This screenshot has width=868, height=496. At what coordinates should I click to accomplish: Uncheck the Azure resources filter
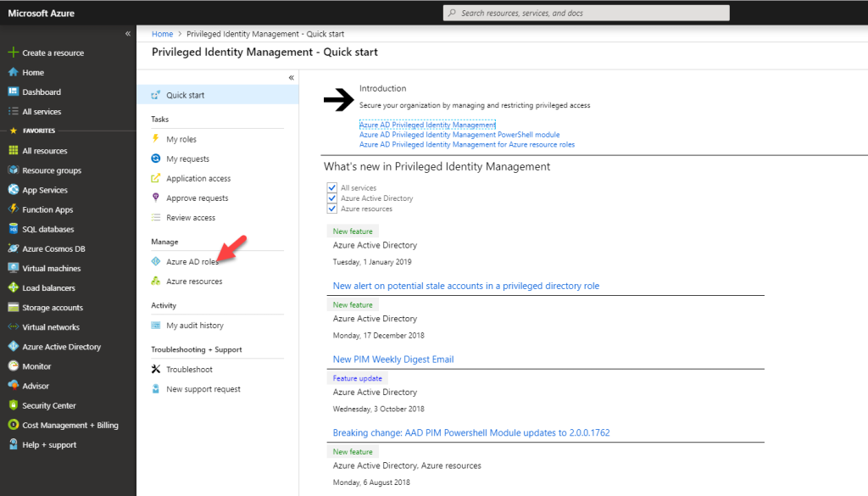(x=332, y=209)
